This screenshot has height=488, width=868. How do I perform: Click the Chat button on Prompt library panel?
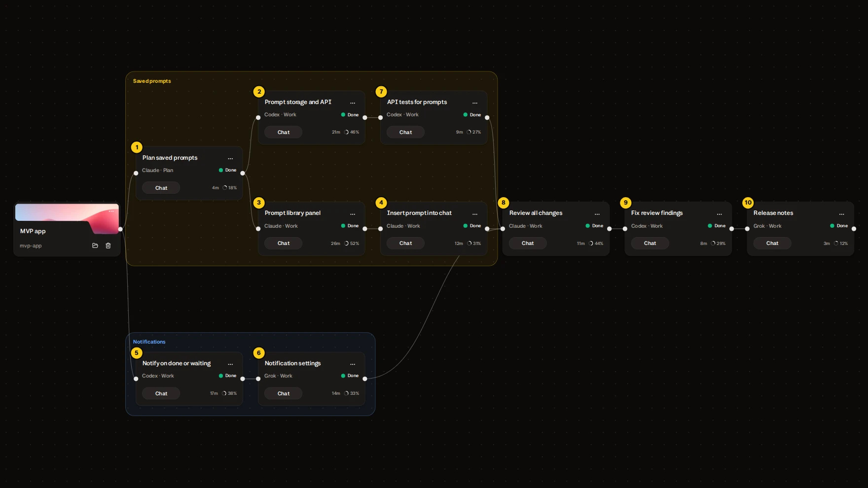(284, 244)
